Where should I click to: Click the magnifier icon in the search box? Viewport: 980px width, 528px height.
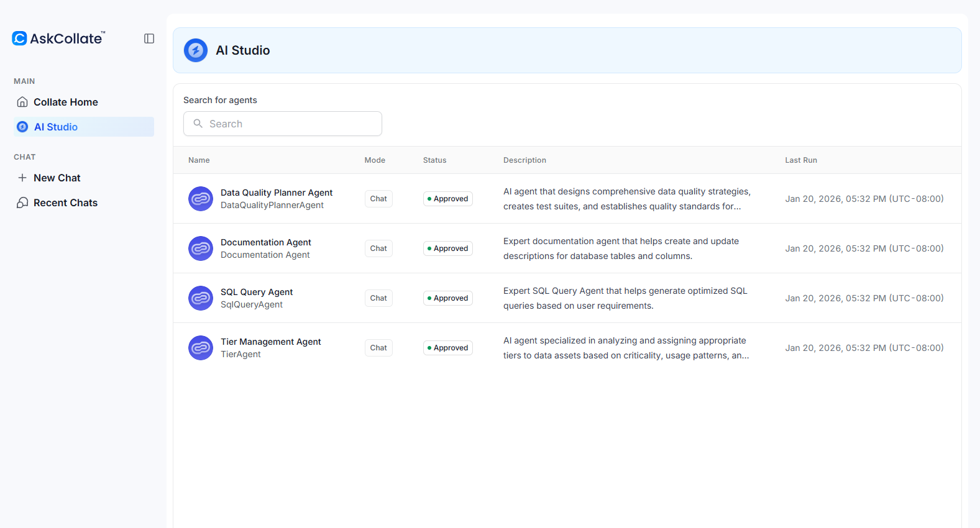pos(198,124)
